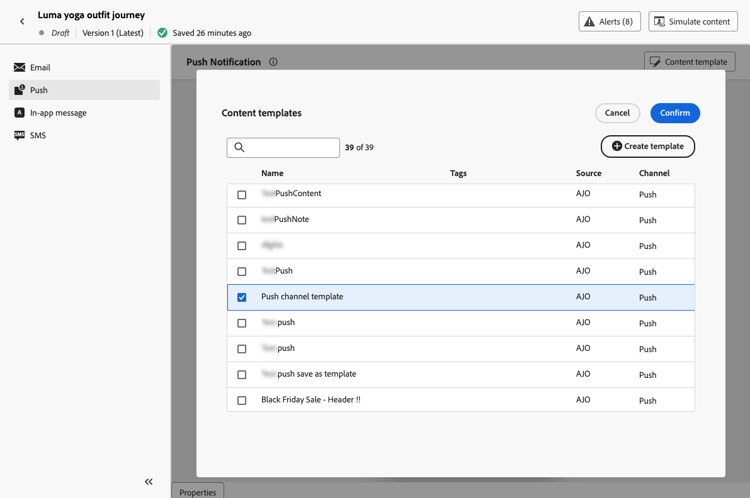Click the search magnifier icon in templates
Image resolution: width=750 pixels, height=498 pixels.
point(239,148)
